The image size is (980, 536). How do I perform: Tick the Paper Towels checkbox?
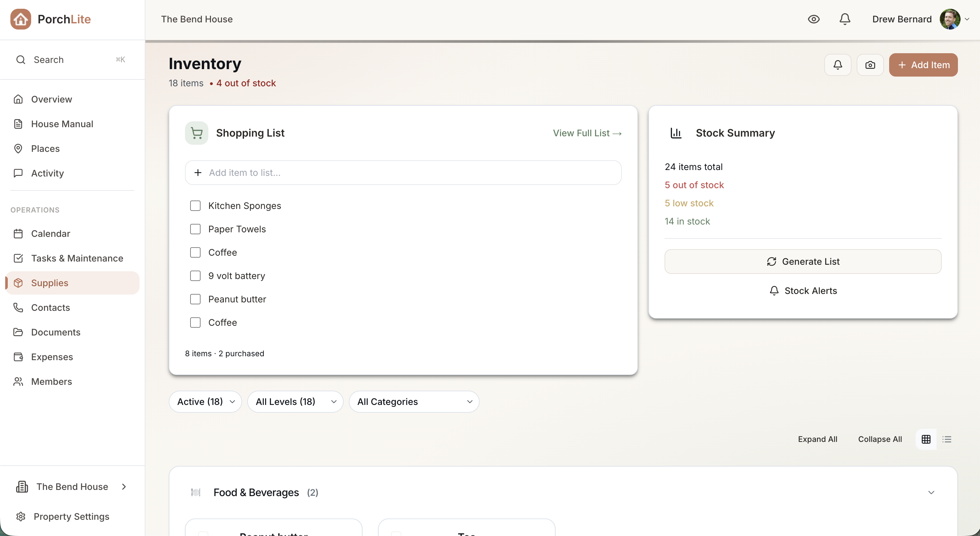pyautogui.click(x=195, y=229)
